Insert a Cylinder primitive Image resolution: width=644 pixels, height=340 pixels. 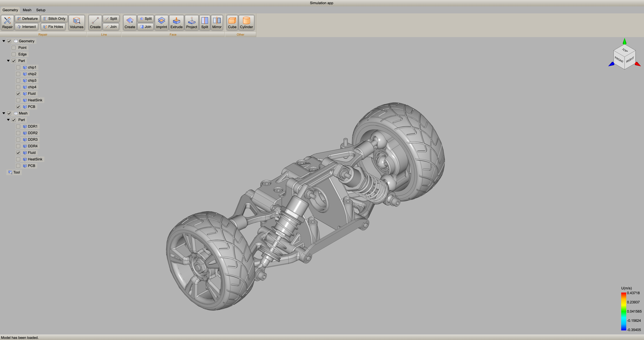pyautogui.click(x=246, y=23)
